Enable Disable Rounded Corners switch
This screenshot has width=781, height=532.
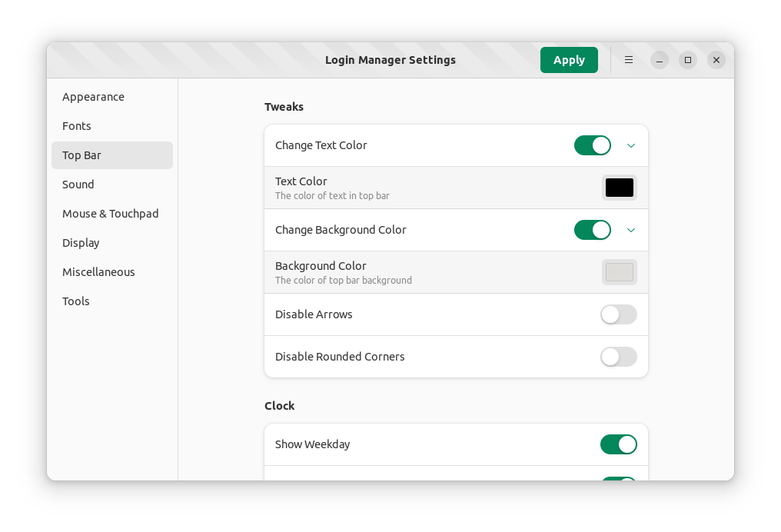[x=618, y=357]
